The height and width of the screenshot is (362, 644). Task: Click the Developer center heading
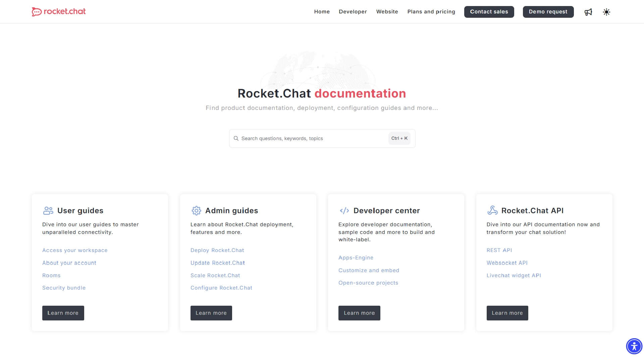pyautogui.click(x=387, y=210)
